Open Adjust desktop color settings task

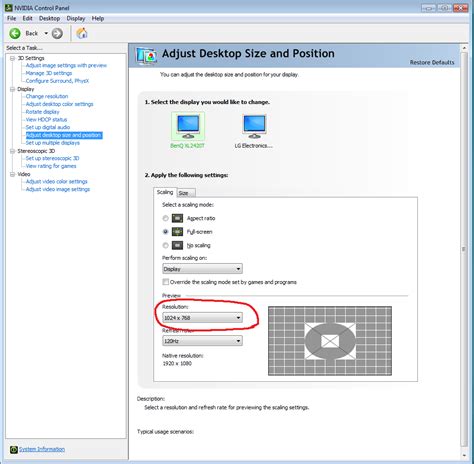click(59, 104)
